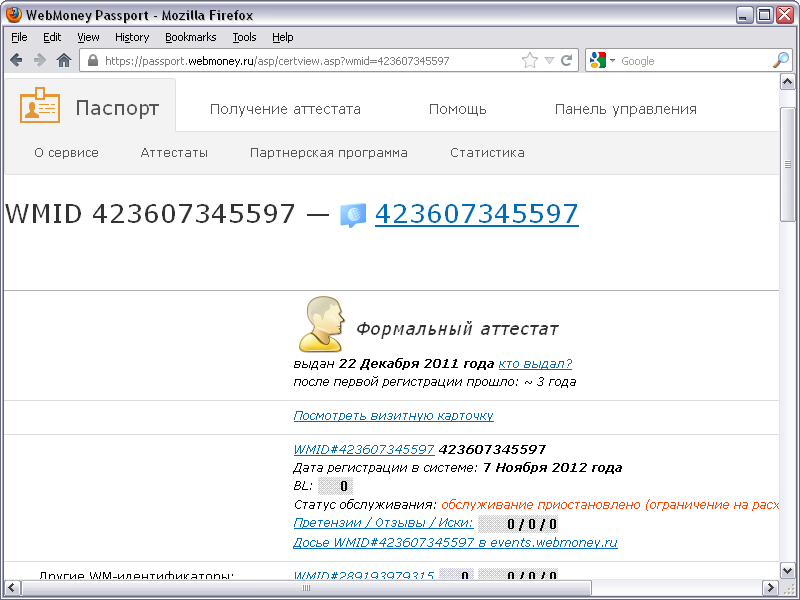The width and height of the screenshot is (800, 600).
Task: Open the Edit menu
Action: pos(52,37)
